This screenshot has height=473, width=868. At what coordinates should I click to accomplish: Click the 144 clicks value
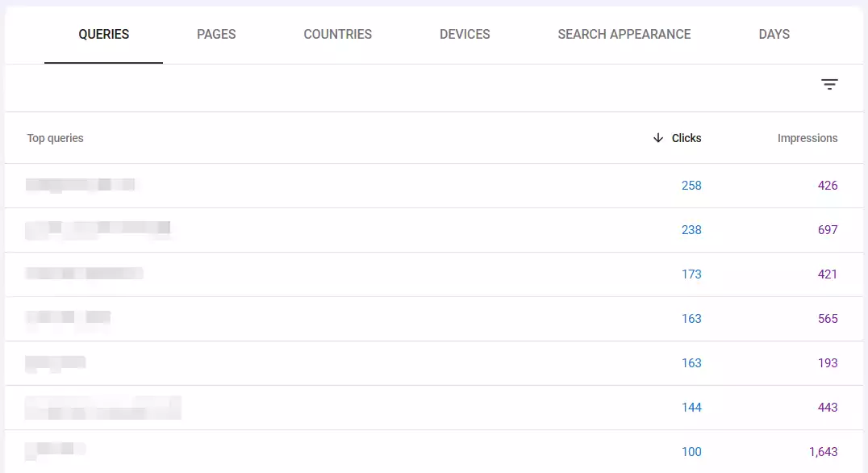tap(691, 407)
